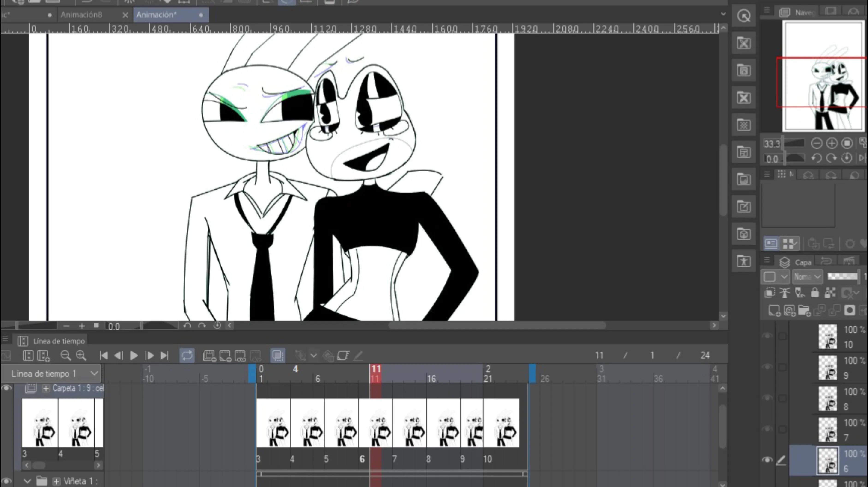This screenshot has height=487, width=868.
Task: Rotate the canvas right in the Navigator
Action: [831, 158]
